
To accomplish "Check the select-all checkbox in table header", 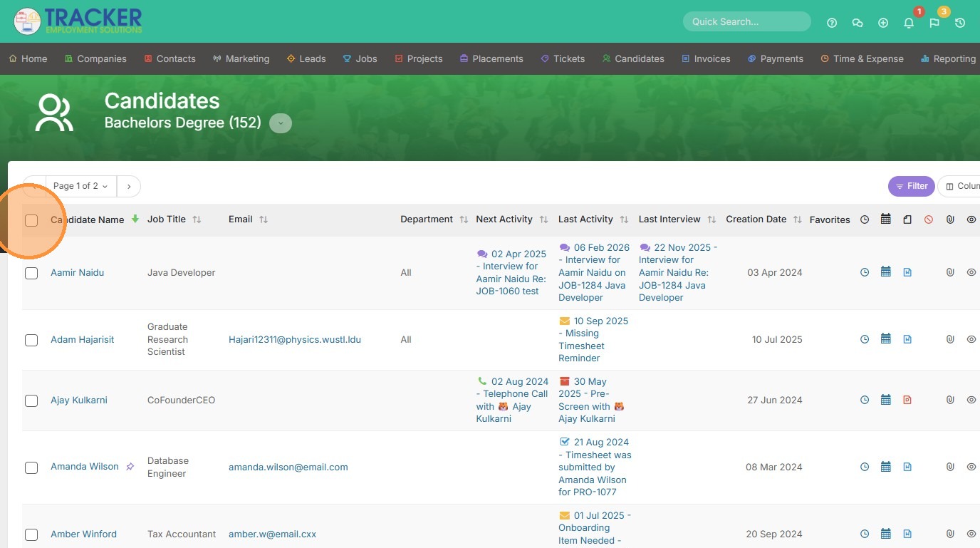I will (x=31, y=220).
